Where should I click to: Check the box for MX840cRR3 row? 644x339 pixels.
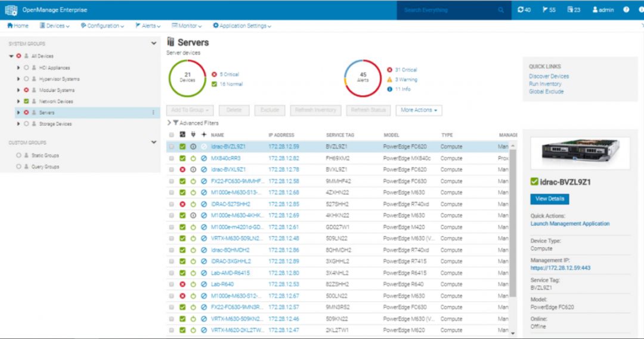[171, 158]
